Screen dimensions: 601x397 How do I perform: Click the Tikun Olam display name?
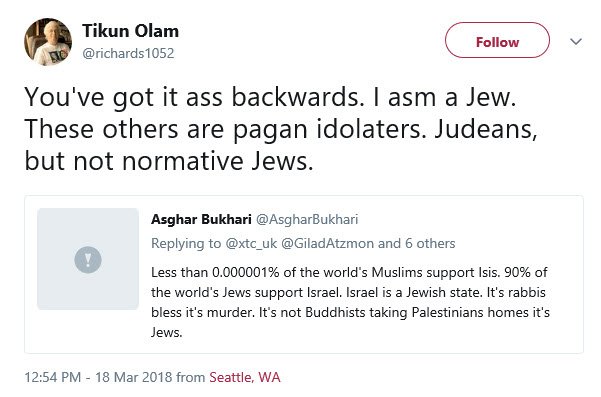130,31
